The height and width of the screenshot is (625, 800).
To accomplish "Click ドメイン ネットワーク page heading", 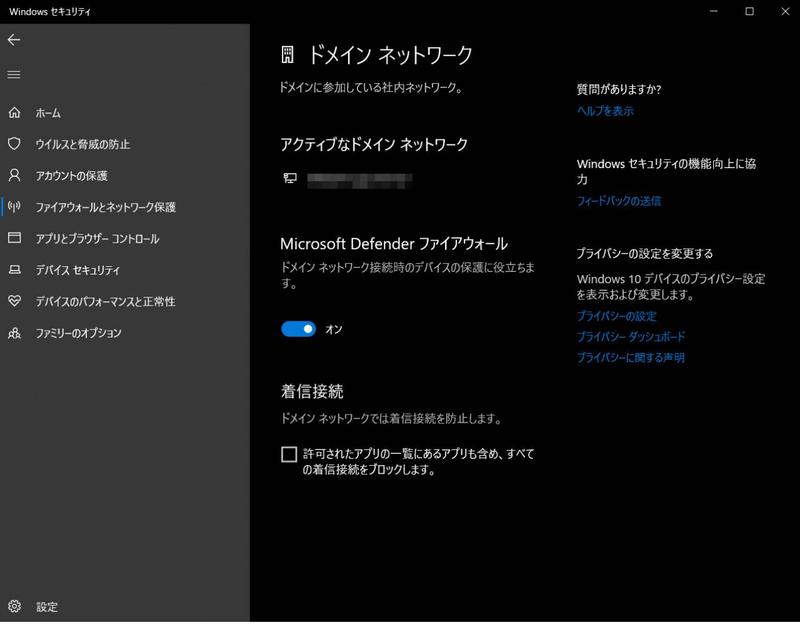I will 390,55.
